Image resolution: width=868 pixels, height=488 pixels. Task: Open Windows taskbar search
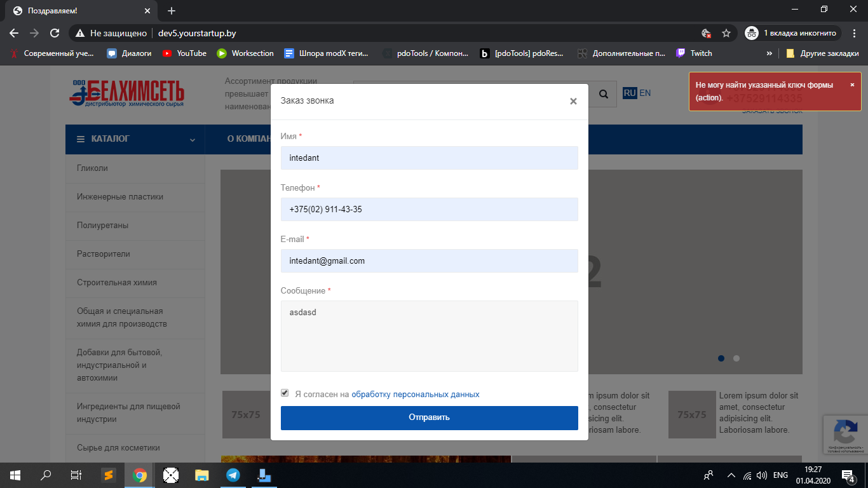tap(46, 475)
